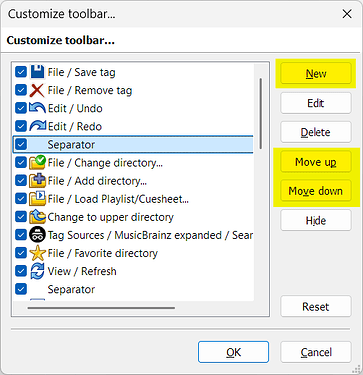
Task: Click the Move up button
Action: (x=316, y=162)
